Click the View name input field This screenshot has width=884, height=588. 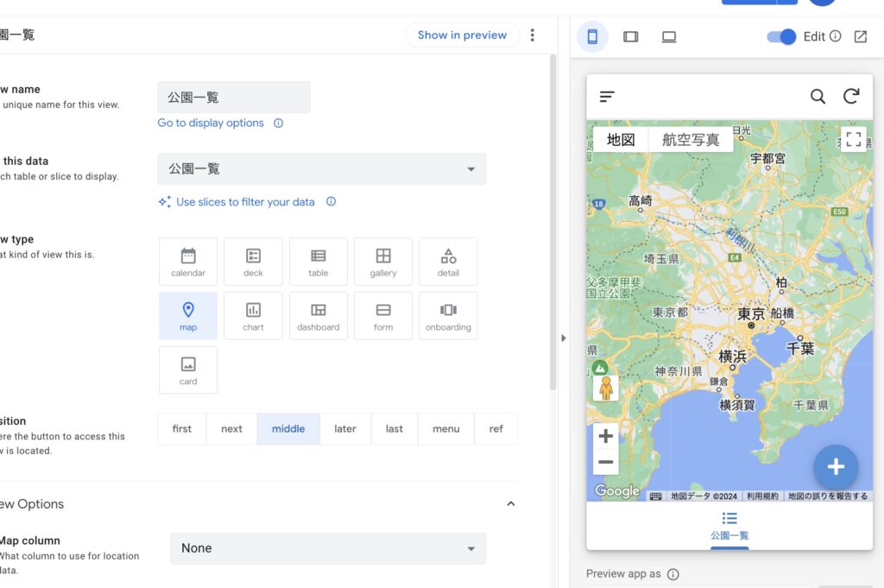click(233, 98)
